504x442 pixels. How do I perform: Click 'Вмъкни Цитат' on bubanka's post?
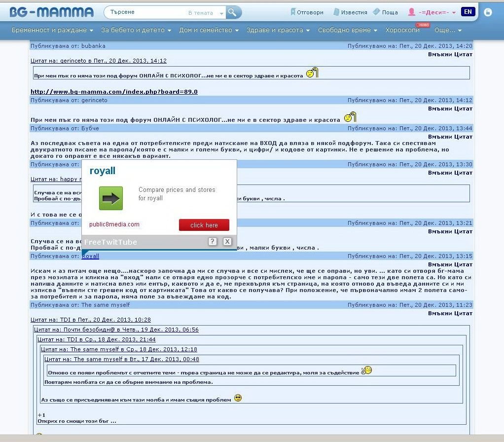point(450,54)
